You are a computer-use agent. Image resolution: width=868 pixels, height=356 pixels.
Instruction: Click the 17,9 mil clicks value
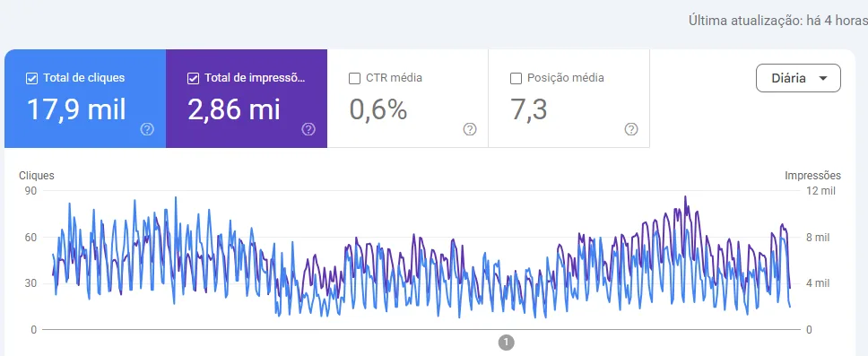pyautogui.click(x=76, y=109)
